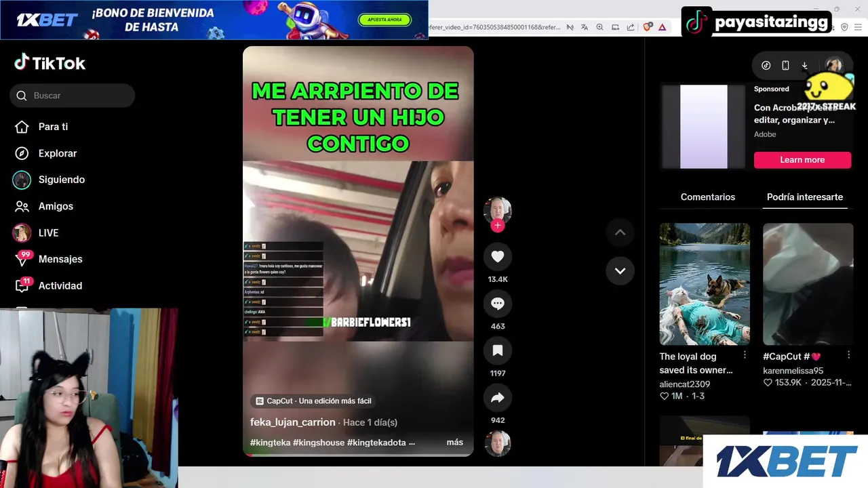Like the video with heart icon

[x=498, y=256]
